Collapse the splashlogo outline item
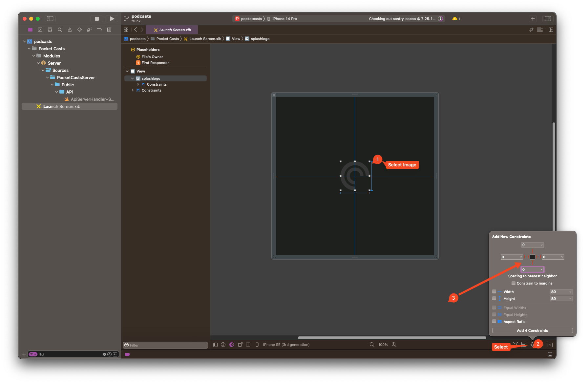 133,78
